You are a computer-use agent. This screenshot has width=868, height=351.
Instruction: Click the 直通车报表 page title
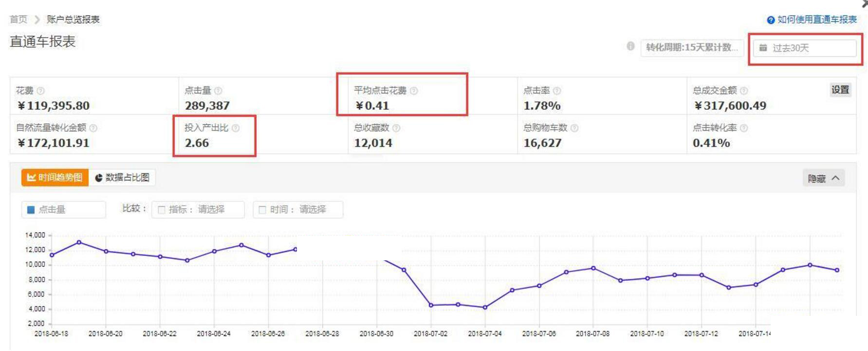[43, 41]
